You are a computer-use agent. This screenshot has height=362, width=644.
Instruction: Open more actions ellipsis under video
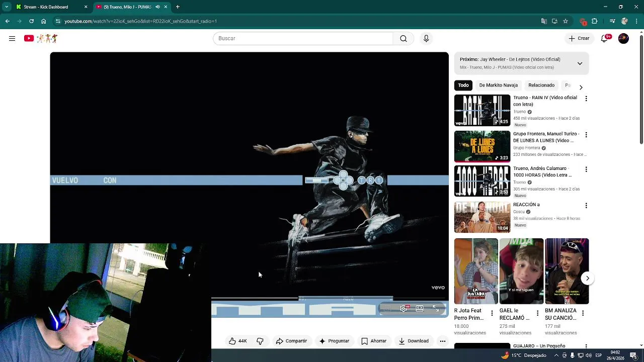(443, 341)
